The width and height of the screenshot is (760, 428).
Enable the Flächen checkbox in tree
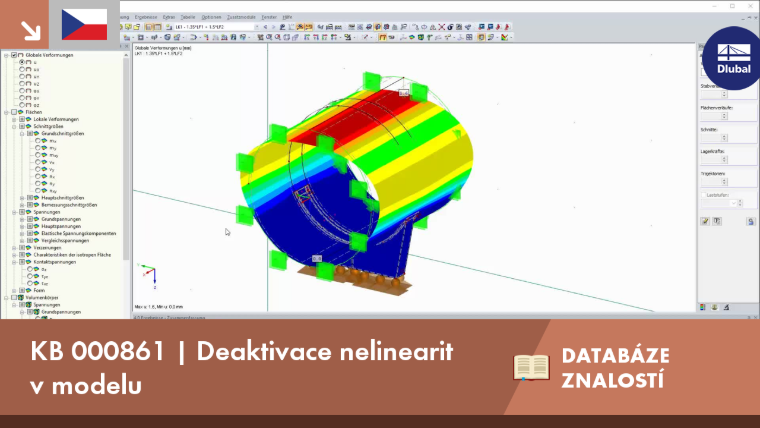(x=14, y=112)
